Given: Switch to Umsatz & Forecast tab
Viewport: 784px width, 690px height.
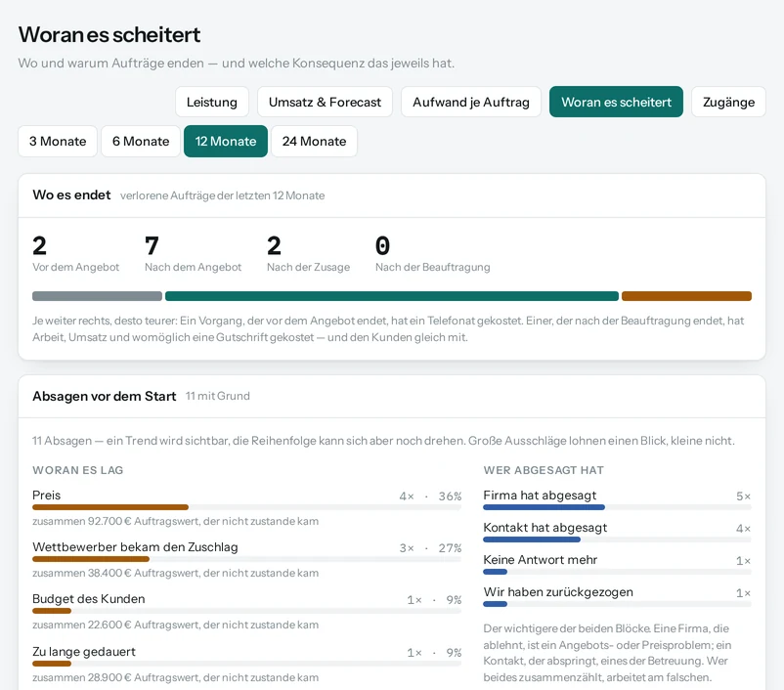Looking at the screenshot, I should coord(325,102).
